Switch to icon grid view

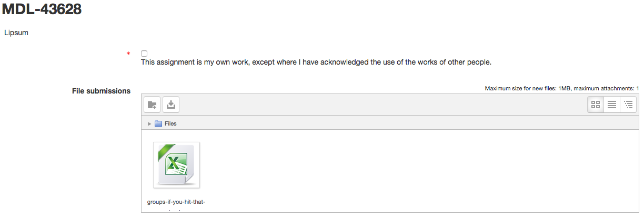coord(596,105)
